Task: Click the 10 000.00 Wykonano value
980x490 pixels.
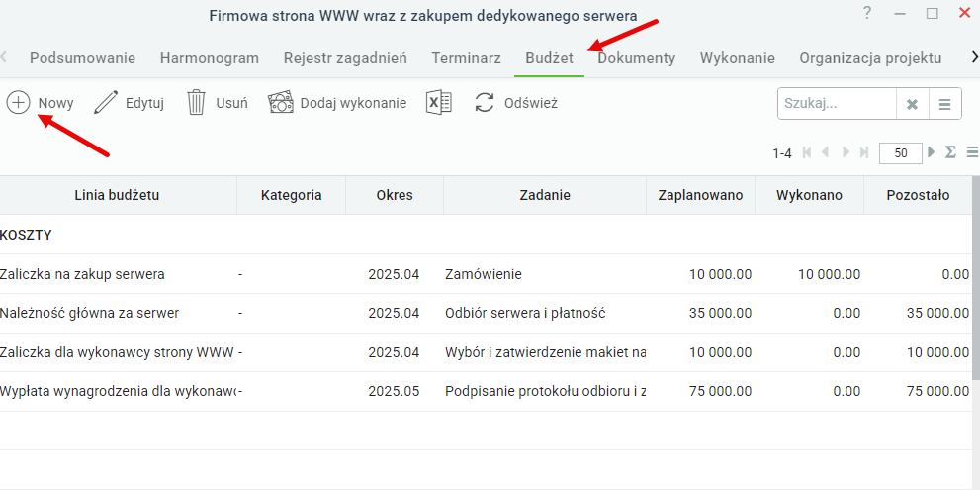Action: 829,274
